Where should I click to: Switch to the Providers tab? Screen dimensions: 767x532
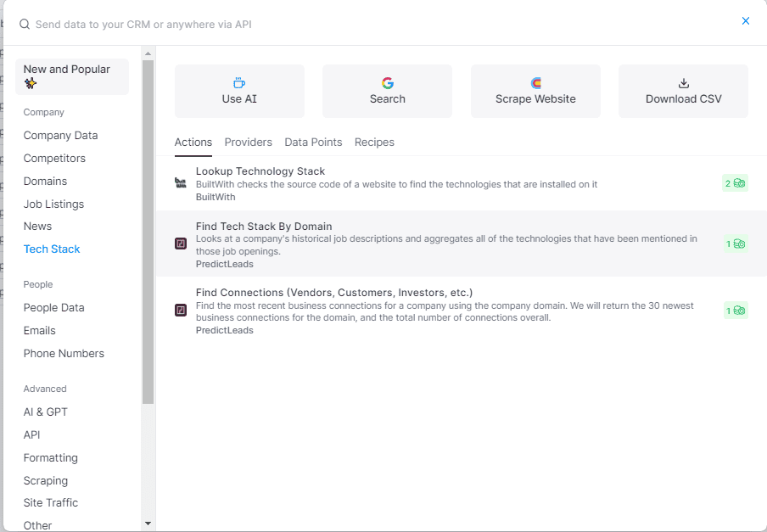coord(248,143)
